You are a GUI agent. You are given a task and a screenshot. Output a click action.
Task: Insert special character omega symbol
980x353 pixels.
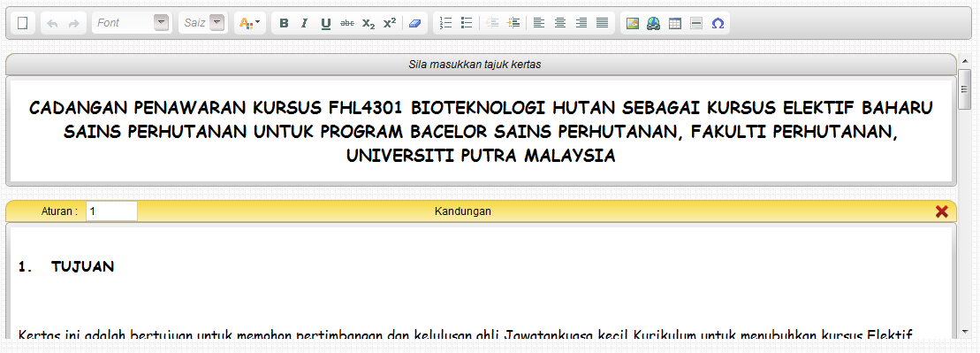pos(718,23)
